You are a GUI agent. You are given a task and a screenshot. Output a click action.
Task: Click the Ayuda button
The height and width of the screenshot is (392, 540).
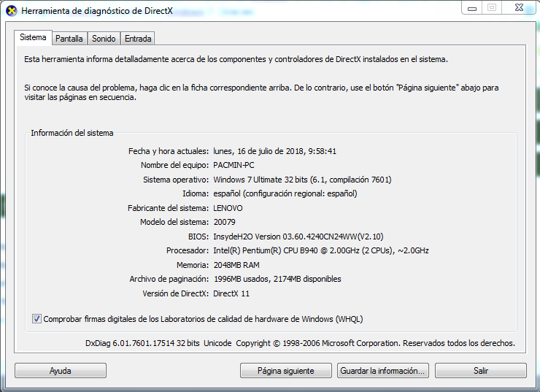61,371
